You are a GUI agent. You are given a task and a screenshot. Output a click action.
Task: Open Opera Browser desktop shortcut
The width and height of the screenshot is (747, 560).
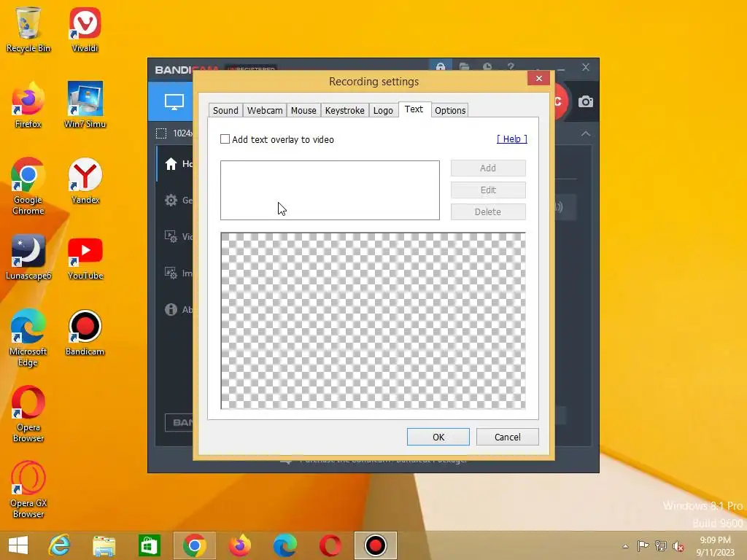coord(28,414)
